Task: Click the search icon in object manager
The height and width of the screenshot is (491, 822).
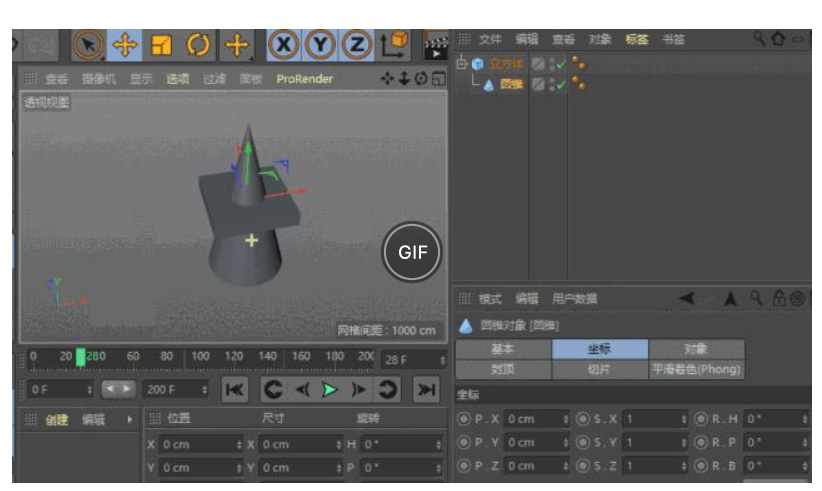Action: click(760, 39)
